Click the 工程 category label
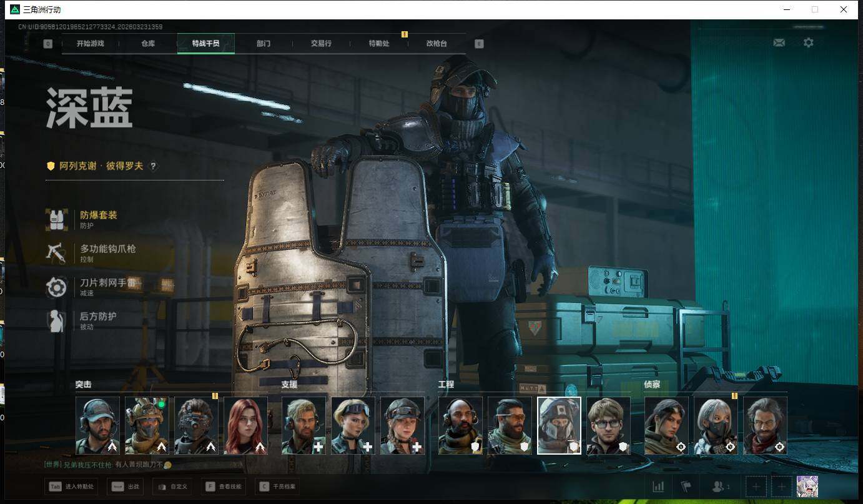Image resolution: width=863 pixels, height=504 pixels. pyautogui.click(x=446, y=385)
